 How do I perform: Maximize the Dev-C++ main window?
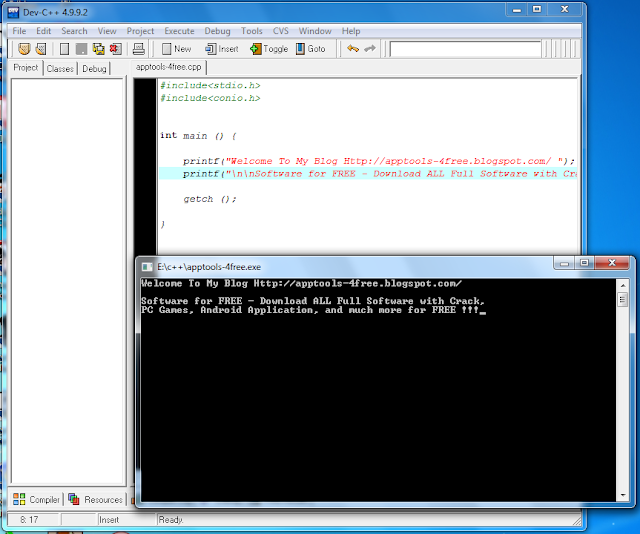coord(537,10)
